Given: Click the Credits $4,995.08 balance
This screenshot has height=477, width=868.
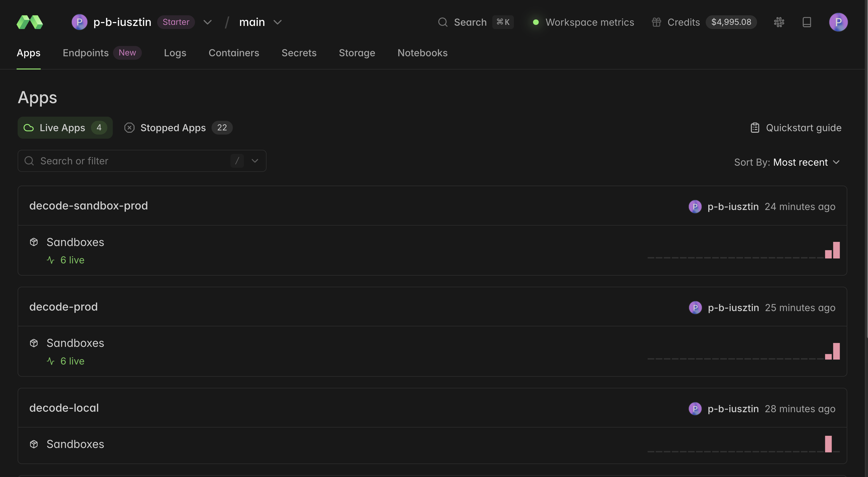Looking at the screenshot, I should (x=731, y=22).
